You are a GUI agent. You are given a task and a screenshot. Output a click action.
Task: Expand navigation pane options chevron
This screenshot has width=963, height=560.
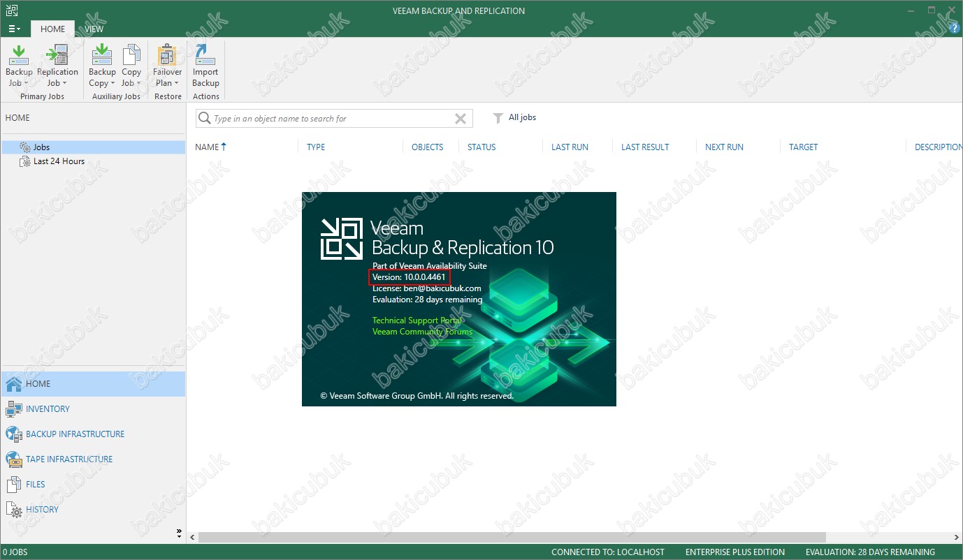180,533
